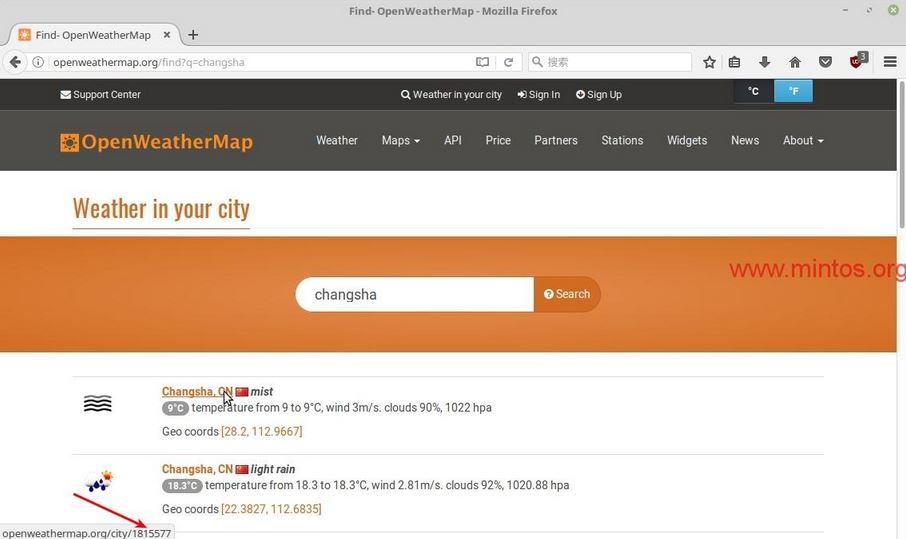Screen dimensions: 906x539
Task: Open Changsha, CN result with light rain
Action: 197,469
